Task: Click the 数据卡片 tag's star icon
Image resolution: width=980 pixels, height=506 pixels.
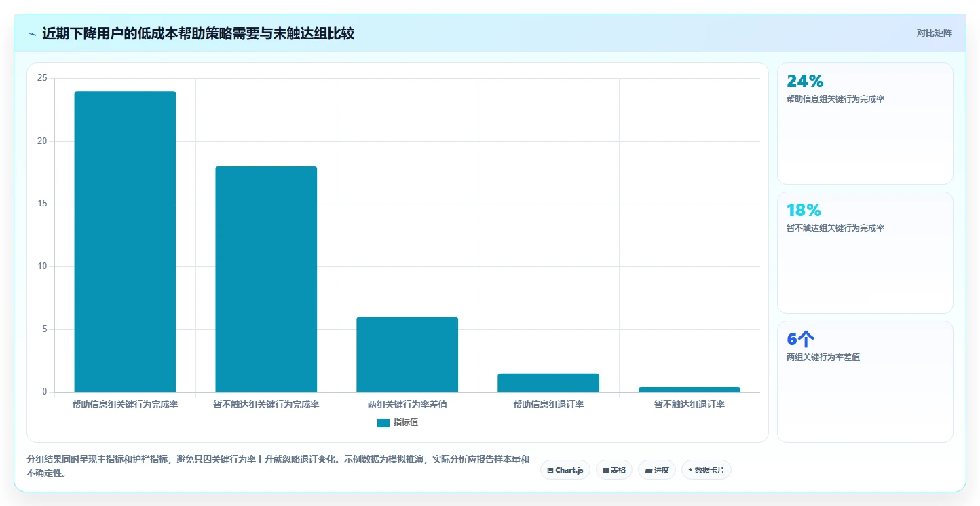Action: pyautogui.click(x=691, y=470)
